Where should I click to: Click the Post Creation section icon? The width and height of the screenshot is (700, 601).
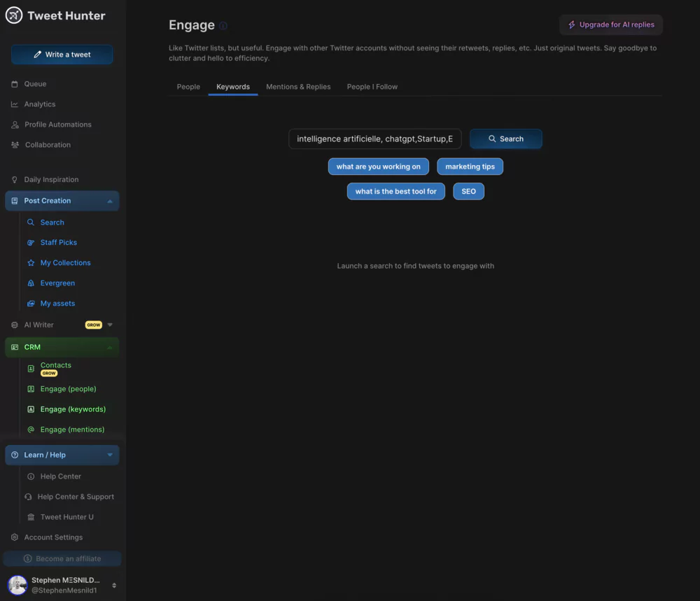click(x=15, y=201)
